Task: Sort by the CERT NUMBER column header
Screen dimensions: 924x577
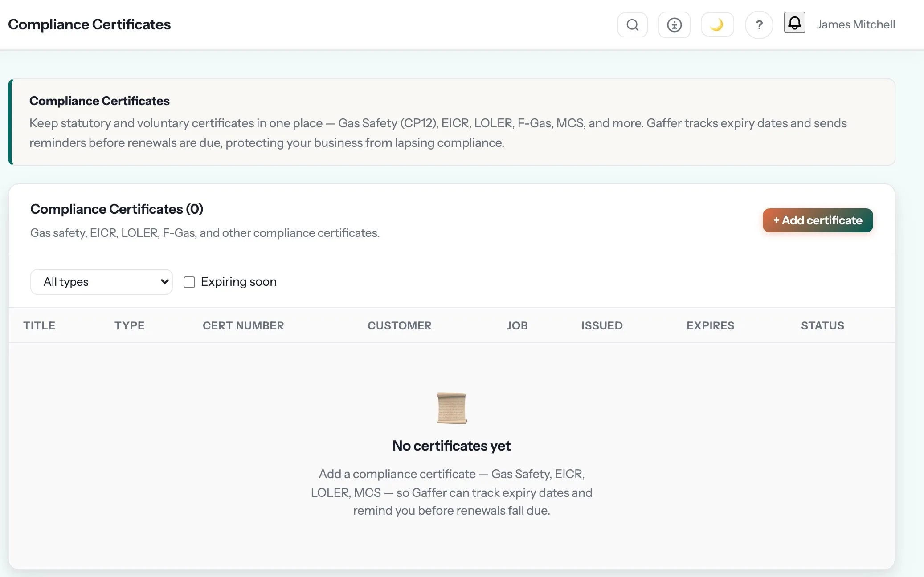Action: pyautogui.click(x=243, y=325)
